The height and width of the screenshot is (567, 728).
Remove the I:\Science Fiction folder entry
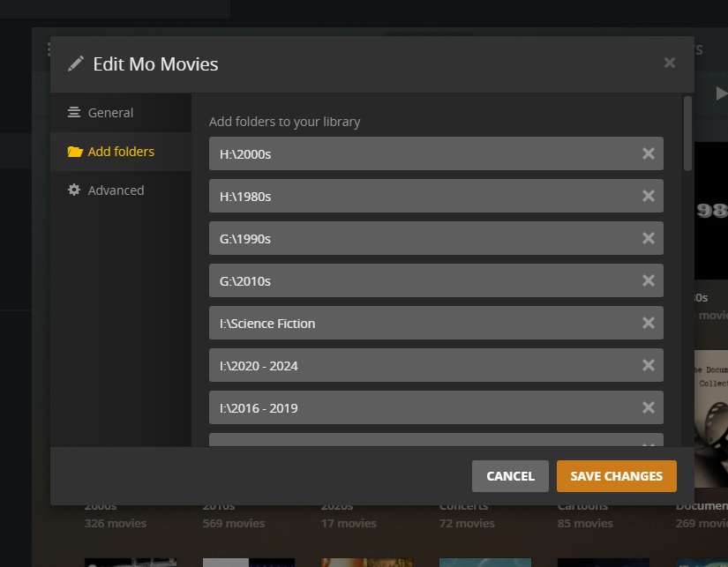point(649,323)
